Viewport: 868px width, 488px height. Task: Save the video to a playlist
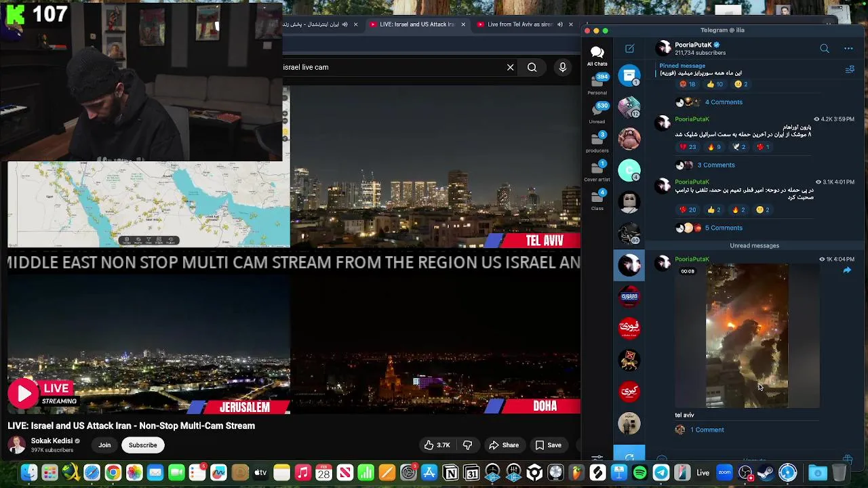pos(549,445)
